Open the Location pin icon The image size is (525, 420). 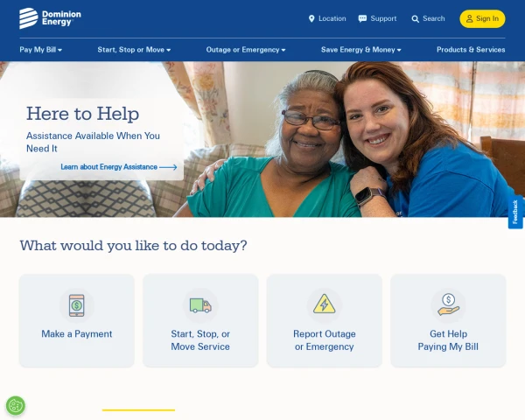pos(311,18)
